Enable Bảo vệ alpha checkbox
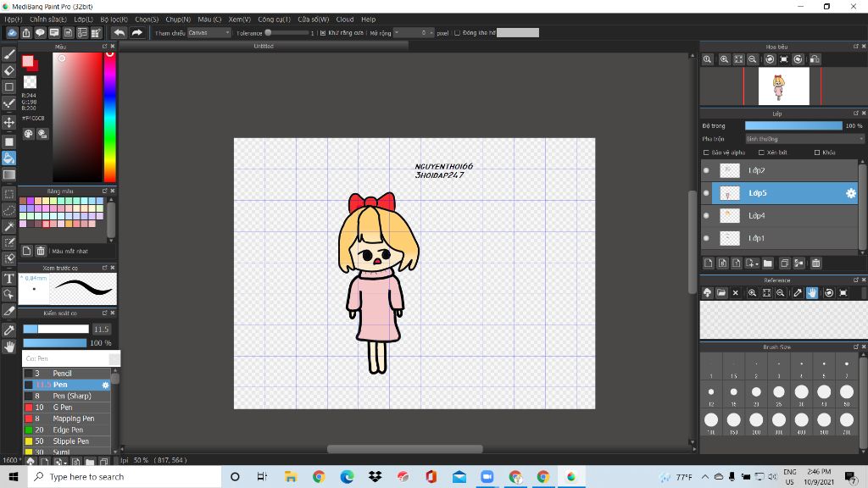 (x=706, y=152)
